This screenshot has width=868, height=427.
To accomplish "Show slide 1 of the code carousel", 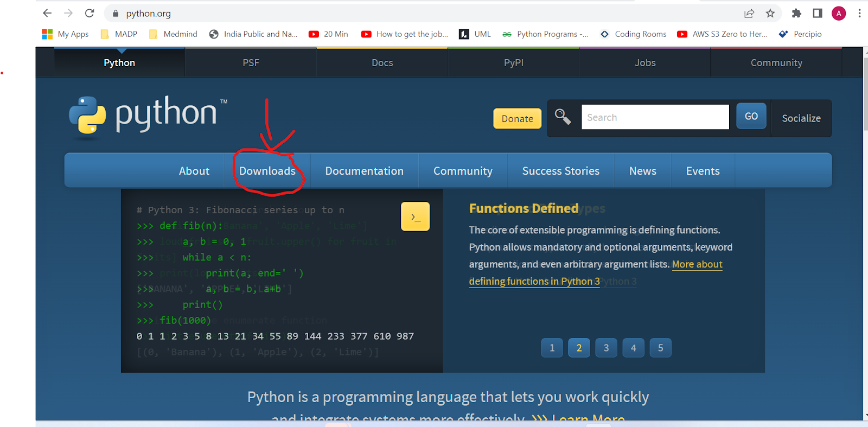I will 552,348.
